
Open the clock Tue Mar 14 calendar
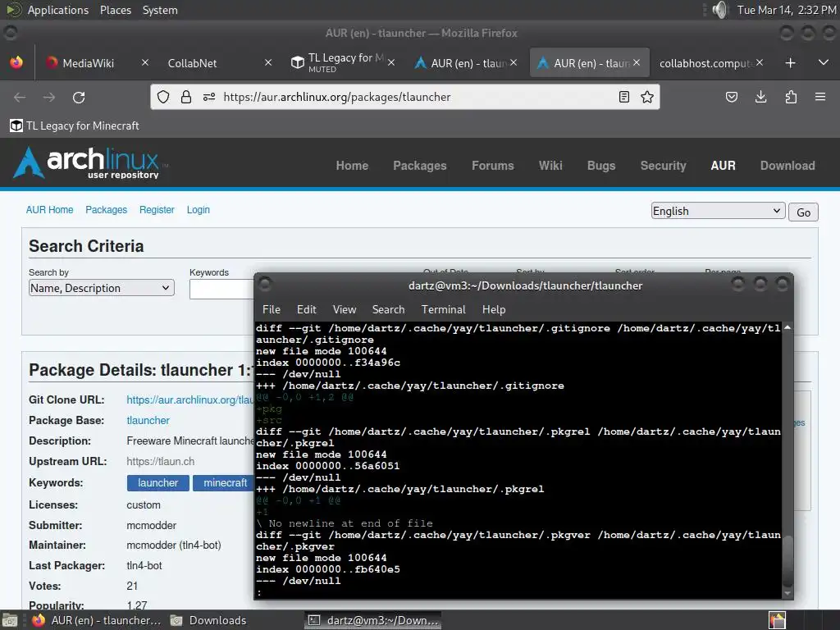click(786, 10)
